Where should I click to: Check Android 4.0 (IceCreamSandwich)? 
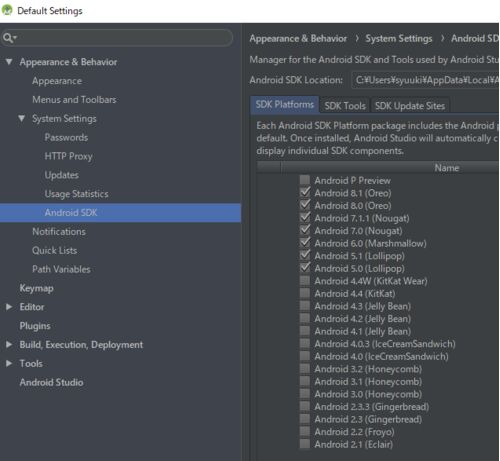click(305, 356)
